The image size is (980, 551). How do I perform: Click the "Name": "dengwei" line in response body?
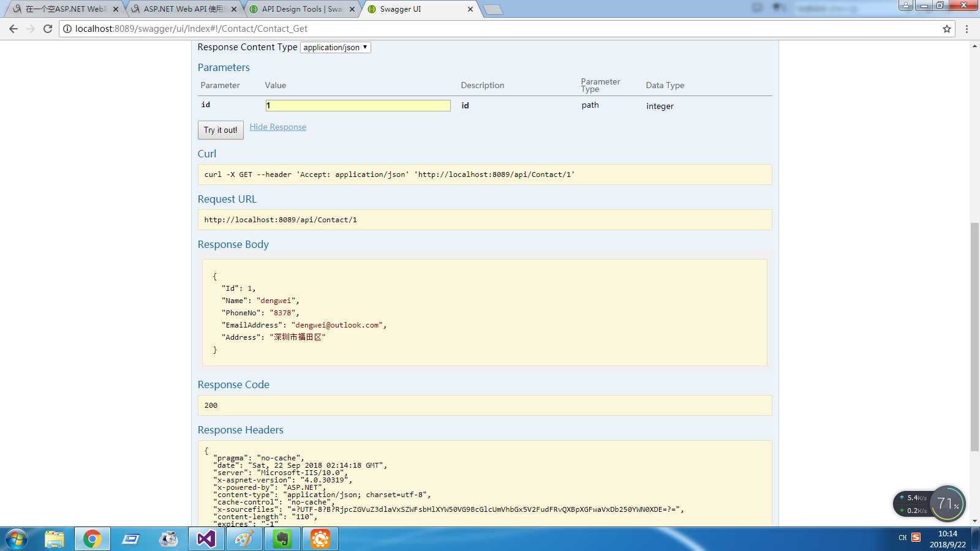[x=260, y=301]
